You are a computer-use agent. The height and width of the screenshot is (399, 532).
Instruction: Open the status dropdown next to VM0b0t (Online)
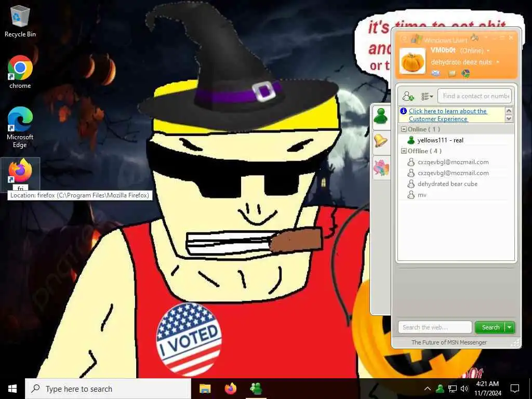point(488,50)
